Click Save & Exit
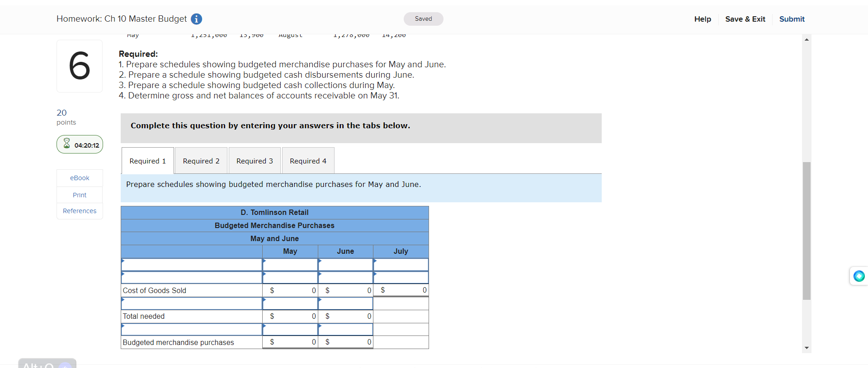The image size is (868, 368). pos(745,19)
